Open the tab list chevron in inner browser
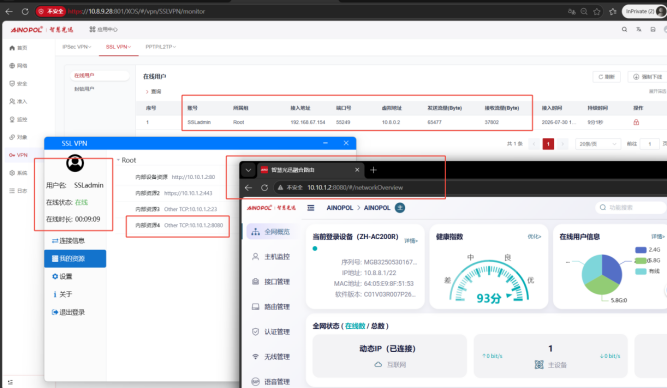 [248, 170]
